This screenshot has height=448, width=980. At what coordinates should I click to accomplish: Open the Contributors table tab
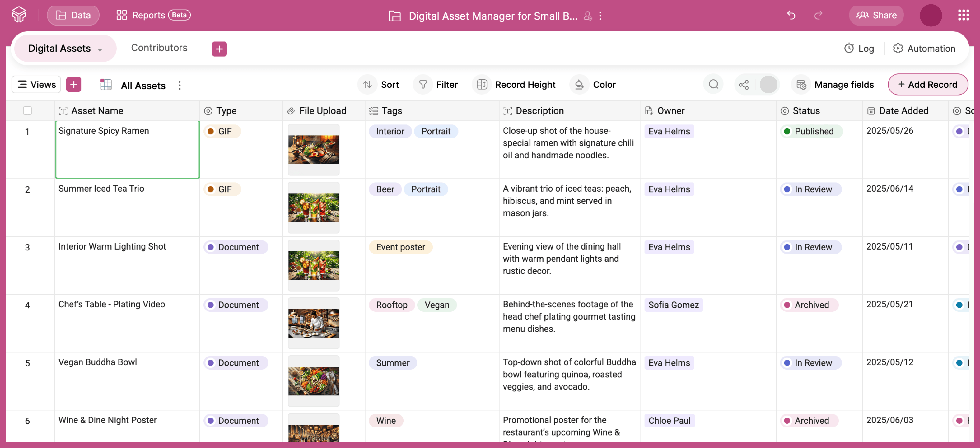[159, 48]
